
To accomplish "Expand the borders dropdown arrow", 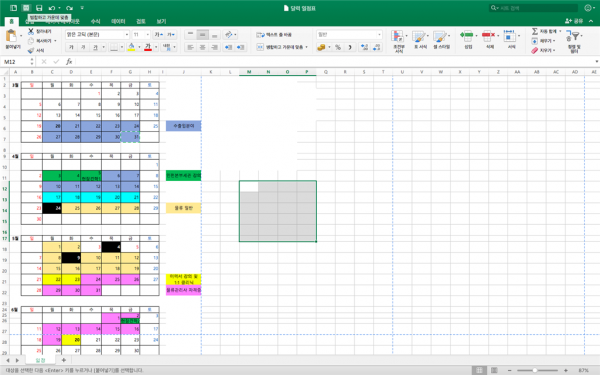I will click(122, 47).
